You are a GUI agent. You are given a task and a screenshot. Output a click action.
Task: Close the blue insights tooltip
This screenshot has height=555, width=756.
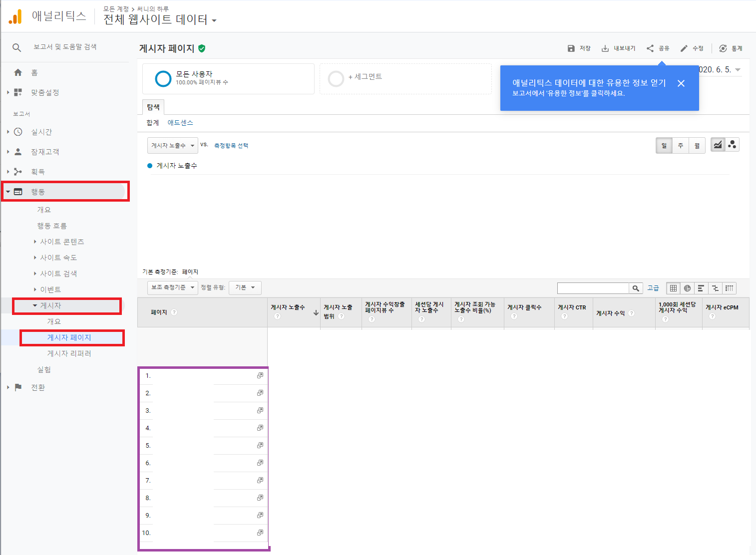pyautogui.click(x=681, y=83)
